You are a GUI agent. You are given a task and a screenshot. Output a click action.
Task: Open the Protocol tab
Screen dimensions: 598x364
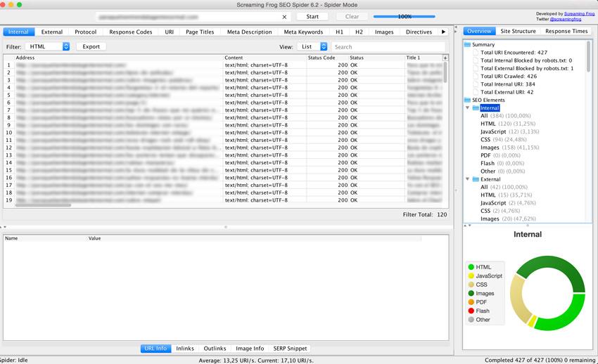pos(85,32)
